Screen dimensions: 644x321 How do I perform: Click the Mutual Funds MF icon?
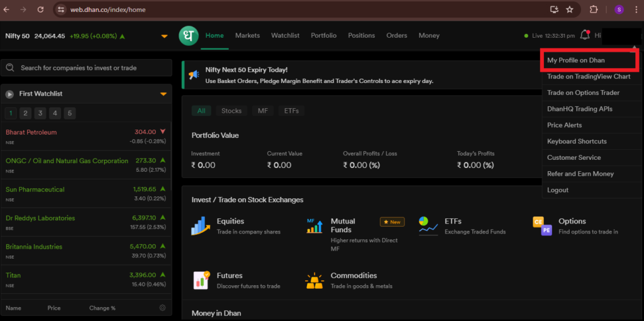coord(314,226)
